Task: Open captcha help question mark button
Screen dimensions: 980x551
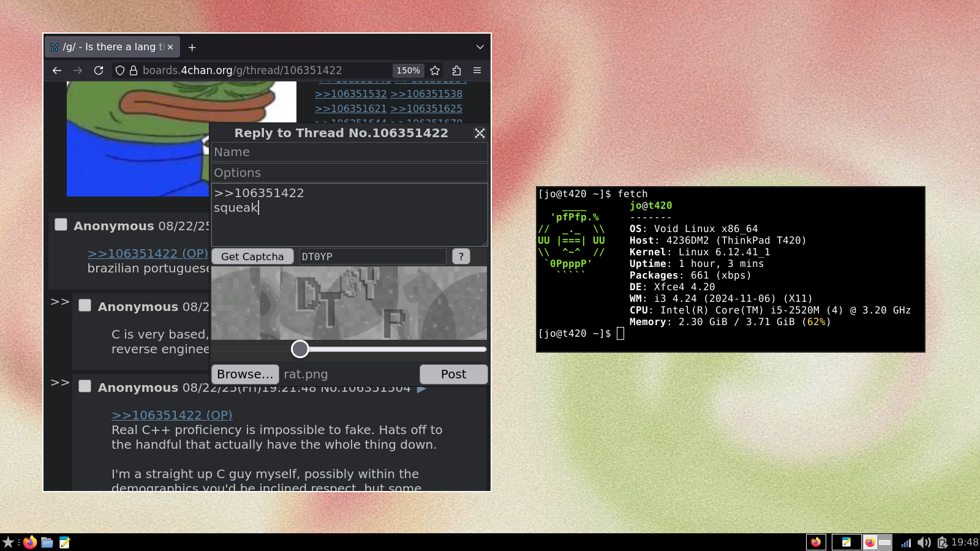Action: pos(461,257)
